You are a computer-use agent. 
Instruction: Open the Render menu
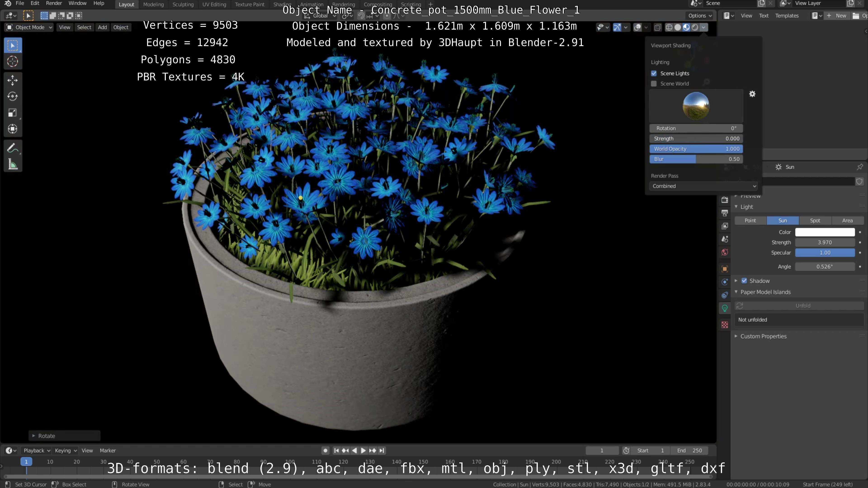click(x=54, y=3)
